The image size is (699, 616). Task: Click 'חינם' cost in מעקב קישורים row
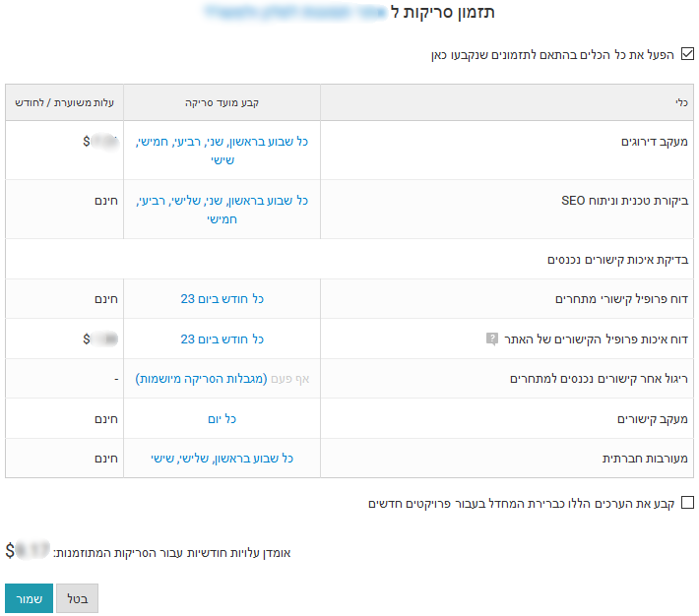[106, 419]
